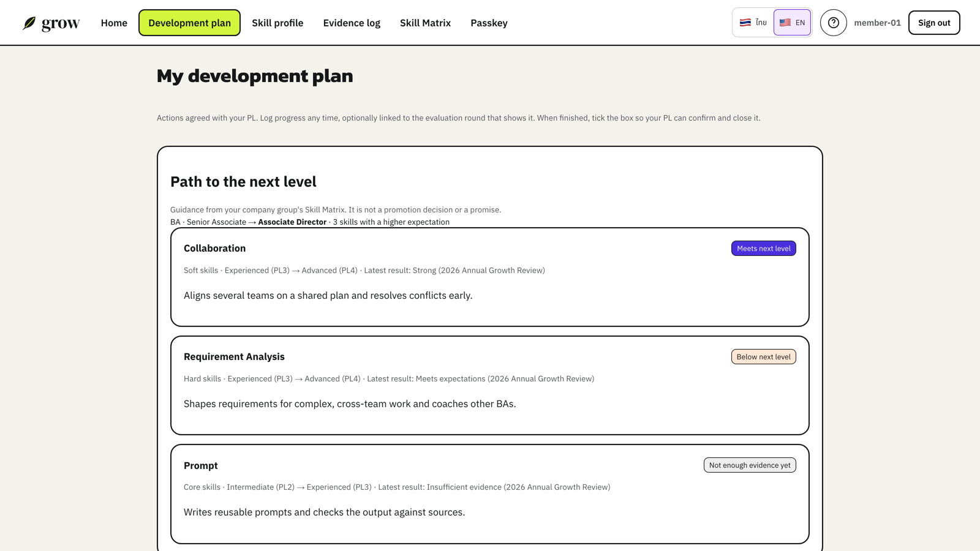Open the help question-mark icon
The image size is (980, 551).
coord(833,23)
